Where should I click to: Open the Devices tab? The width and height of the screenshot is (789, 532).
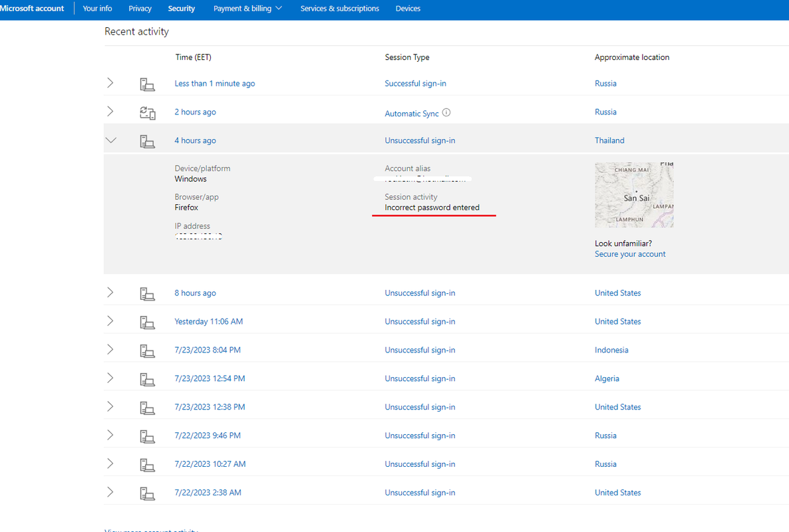[x=408, y=9]
